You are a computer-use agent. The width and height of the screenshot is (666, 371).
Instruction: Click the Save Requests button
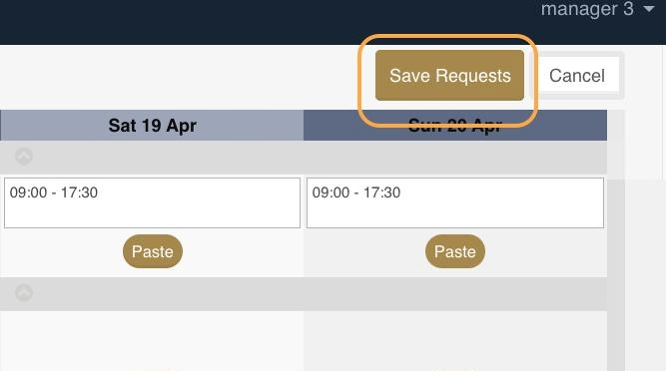pos(449,76)
